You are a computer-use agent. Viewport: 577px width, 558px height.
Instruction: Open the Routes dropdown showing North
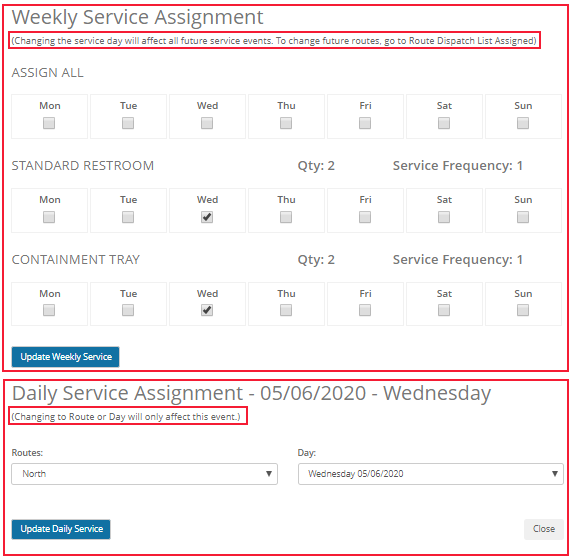pos(144,474)
